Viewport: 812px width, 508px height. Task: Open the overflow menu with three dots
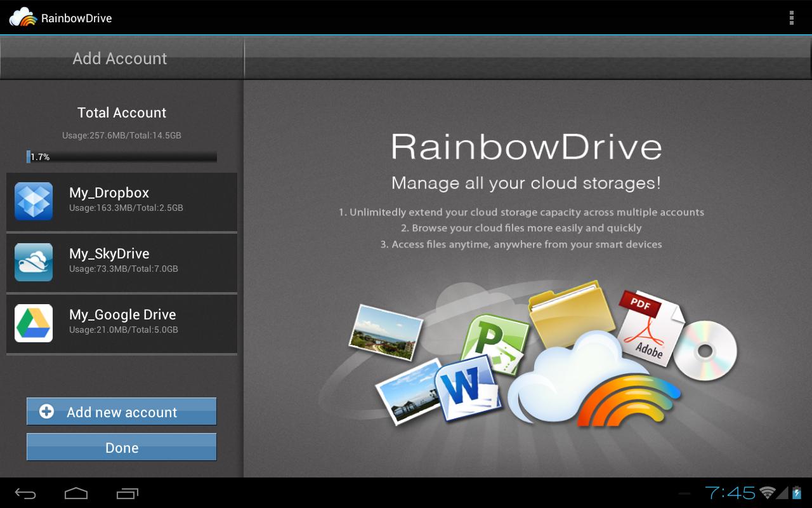(x=791, y=18)
